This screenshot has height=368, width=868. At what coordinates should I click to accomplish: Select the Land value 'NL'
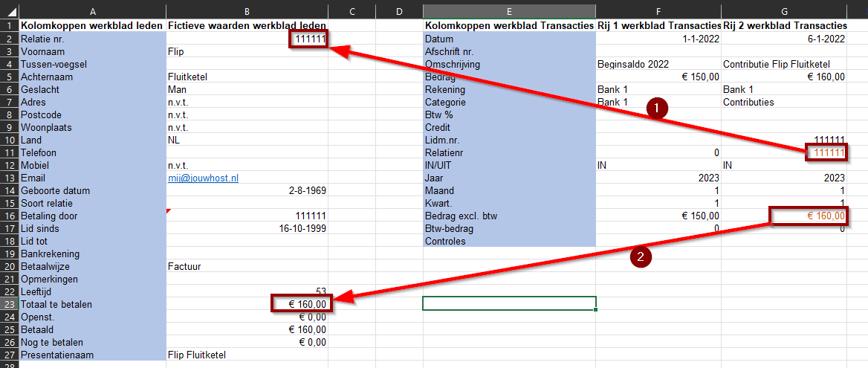click(x=247, y=140)
